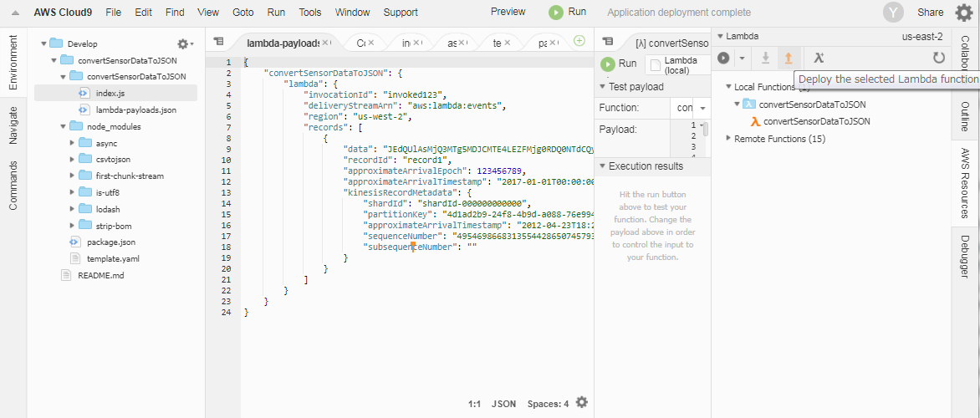980x418 pixels.
Task: Open the Debugger right side tab
Action: (964, 256)
